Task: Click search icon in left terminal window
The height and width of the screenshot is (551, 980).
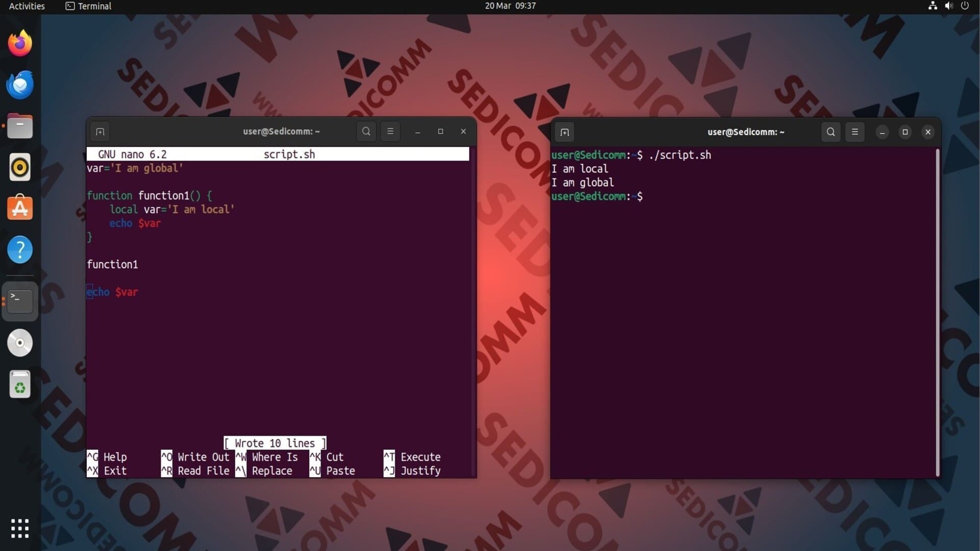Action: (x=366, y=132)
